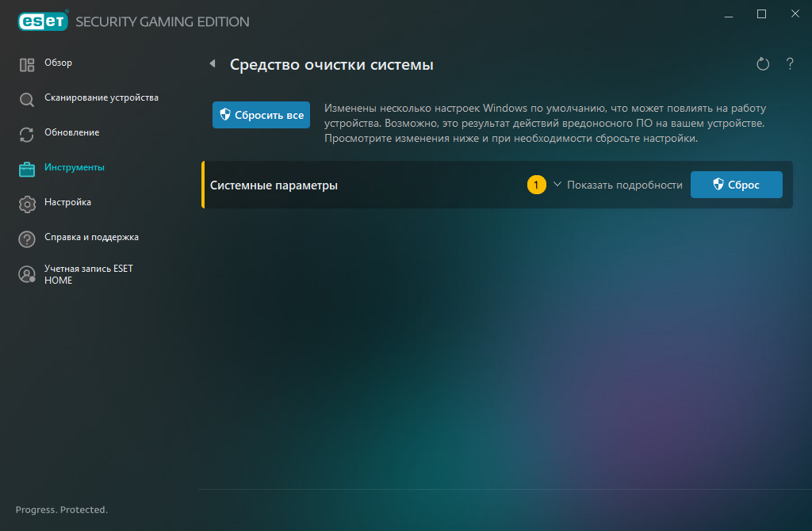812x531 pixels.
Task: Click the Сброс button for Системные параметры
Action: click(x=737, y=185)
